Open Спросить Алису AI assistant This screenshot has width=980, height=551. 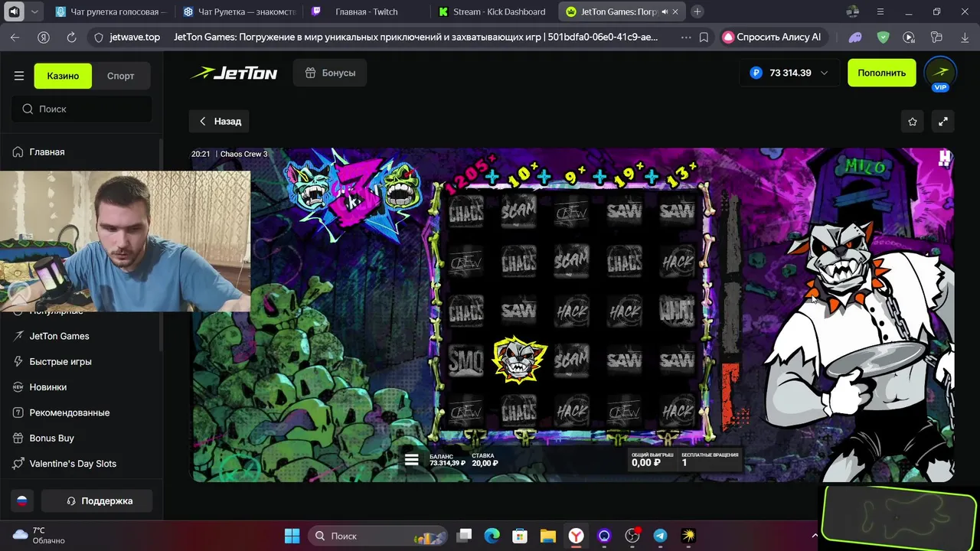(773, 37)
